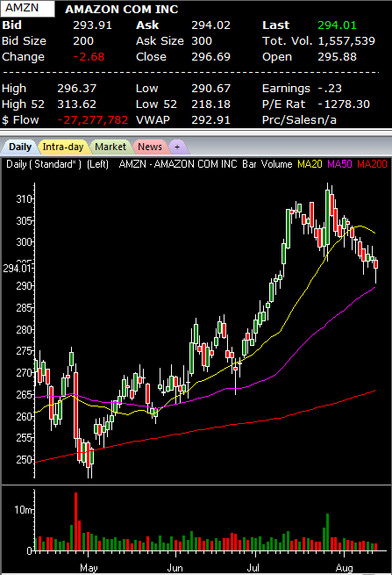Click the (Left) axis label

[97, 164]
